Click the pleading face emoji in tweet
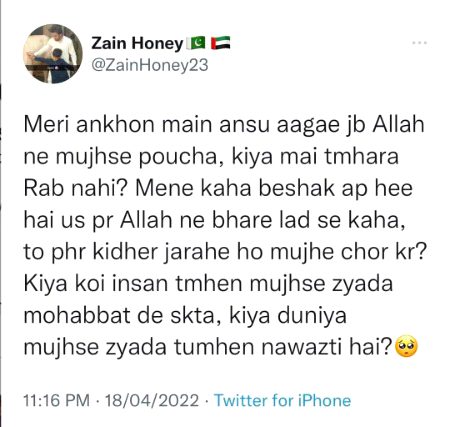 (406, 346)
